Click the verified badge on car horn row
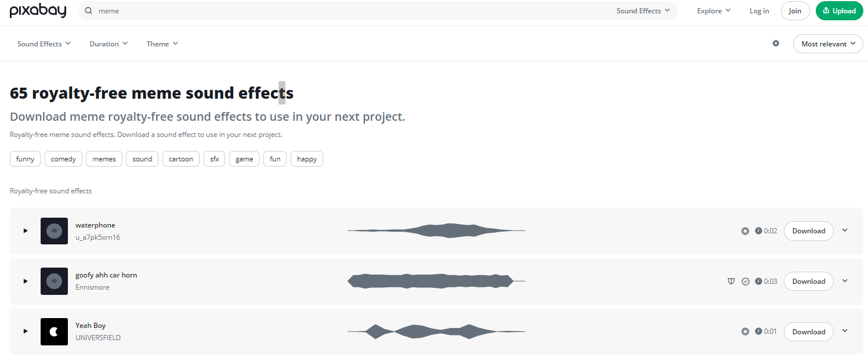The height and width of the screenshot is (357, 868). (746, 282)
